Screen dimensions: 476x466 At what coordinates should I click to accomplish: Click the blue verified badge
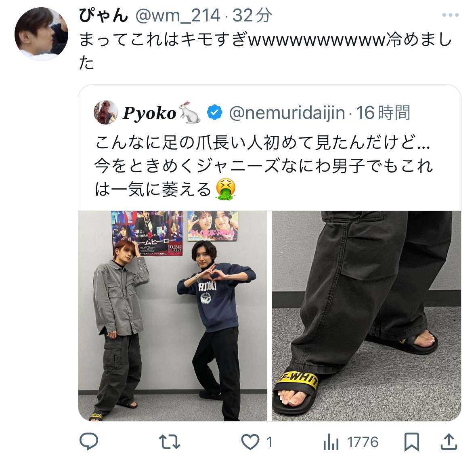pos(214,112)
